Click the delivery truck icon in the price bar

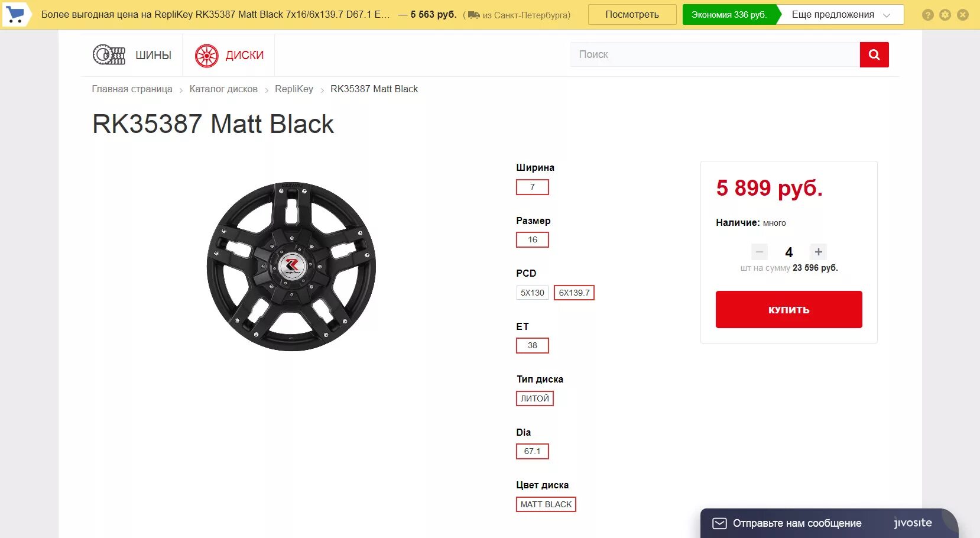pyautogui.click(x=474, y=15)
